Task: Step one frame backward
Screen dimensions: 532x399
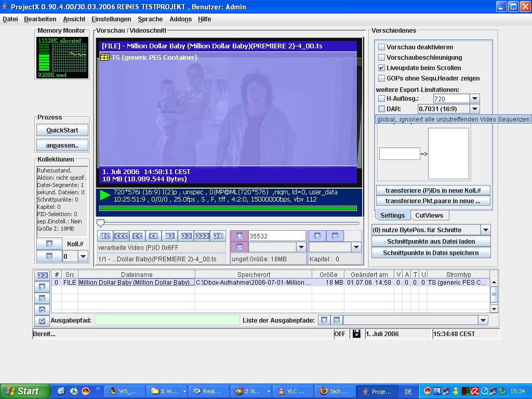Action: [154, 236]
